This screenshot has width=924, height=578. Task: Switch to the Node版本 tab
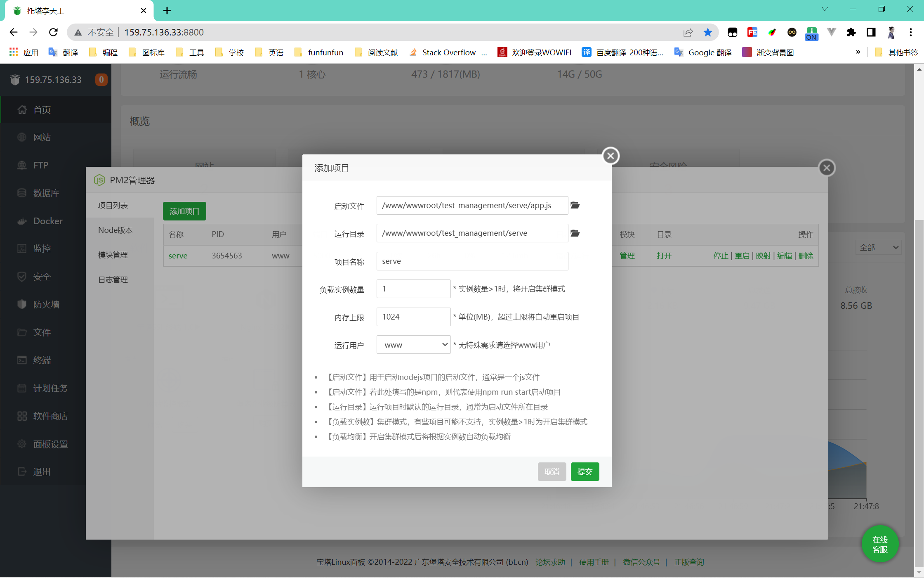pos(115,230)
